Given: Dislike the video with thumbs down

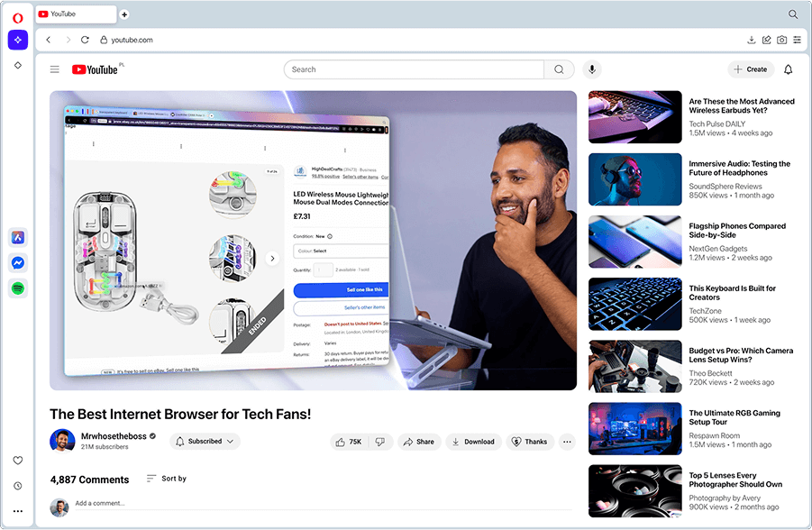Looking at the screenshot, I should click(380, 442).
